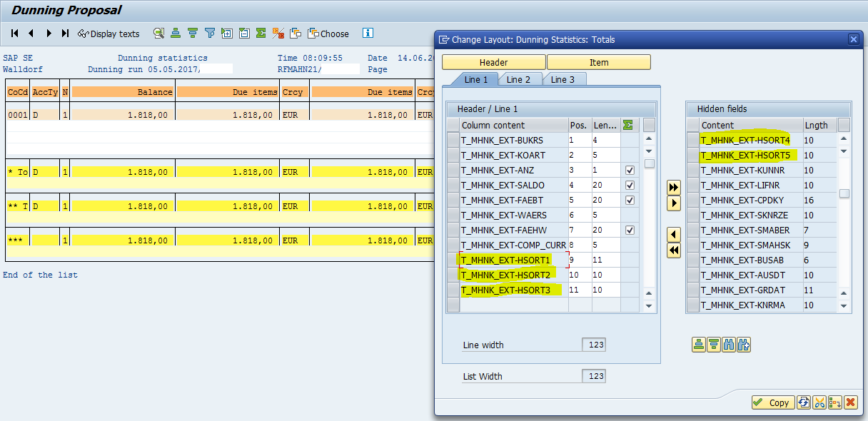Move all fields to hidden (double right arrow)
The image size is (868, 421).
(673, 188)
